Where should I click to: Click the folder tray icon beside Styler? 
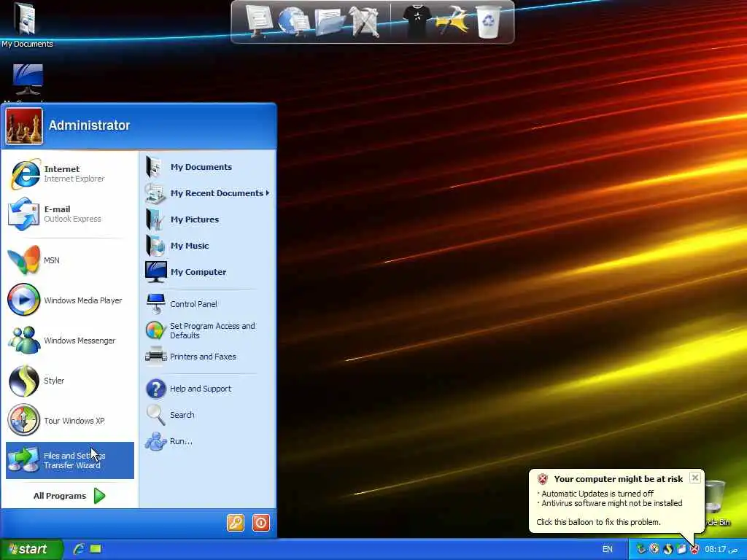coord(681,549)
